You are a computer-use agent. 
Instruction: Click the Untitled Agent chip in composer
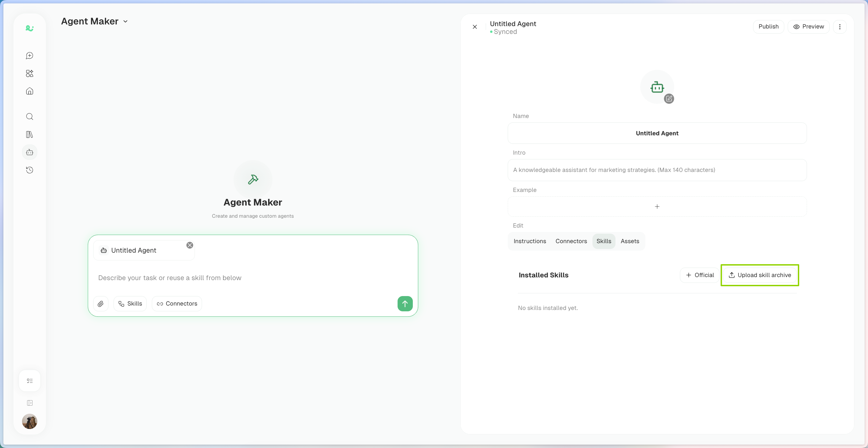tap(144, 250)
